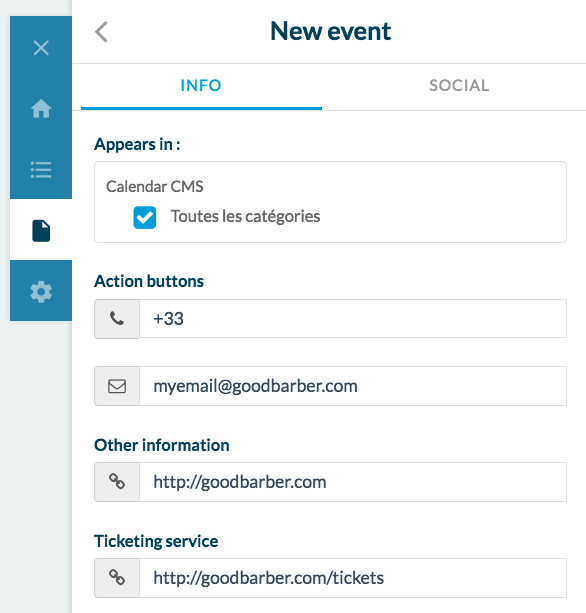Open the settings gear icon
Image resolution: width=586 pixels, height=613 pixels.
[41, 292]
